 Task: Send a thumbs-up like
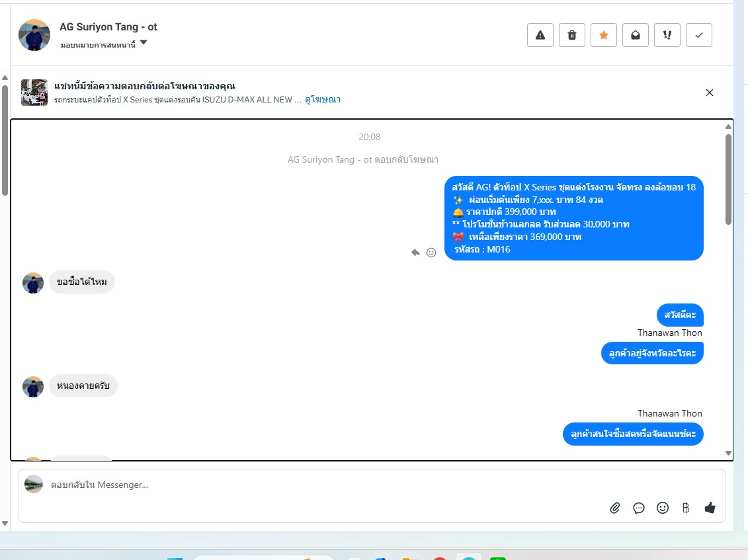pyautogui.click(x=710, y=508)
